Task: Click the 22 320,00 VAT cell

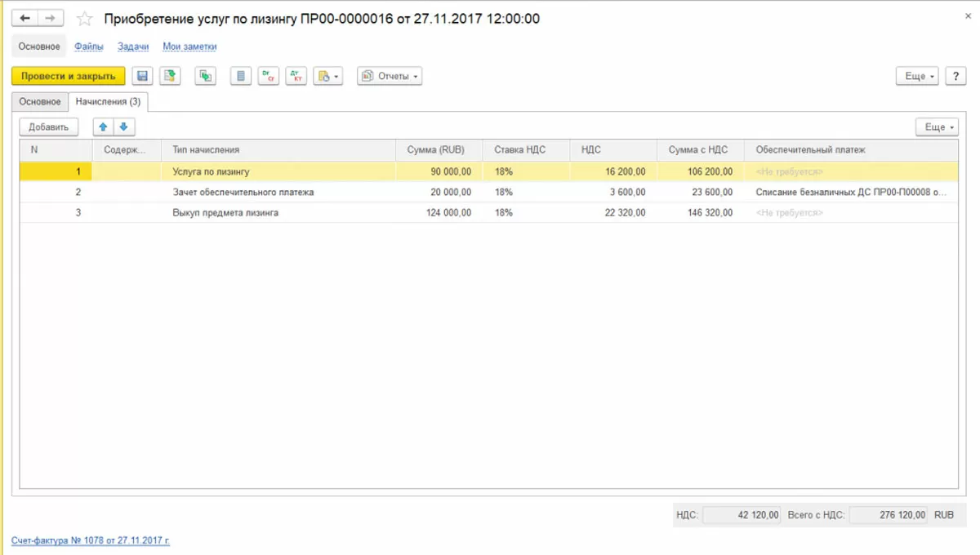Action: (x=613, y=212)
